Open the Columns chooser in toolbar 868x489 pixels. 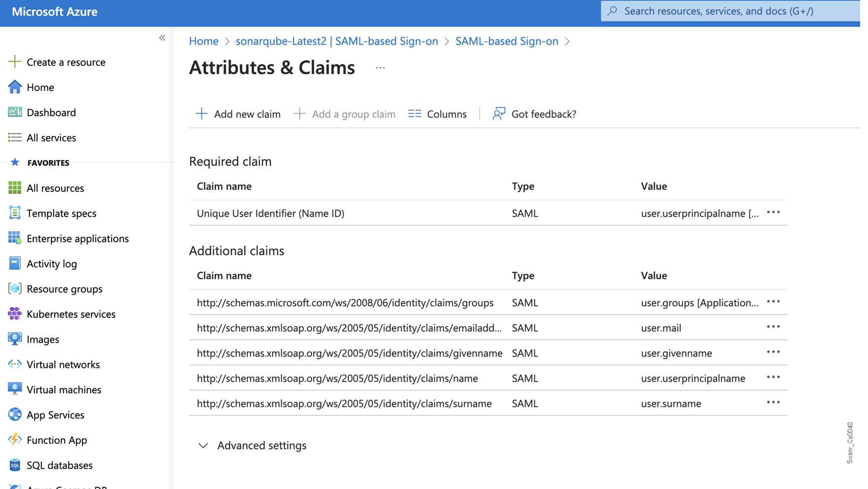(437, 114)
